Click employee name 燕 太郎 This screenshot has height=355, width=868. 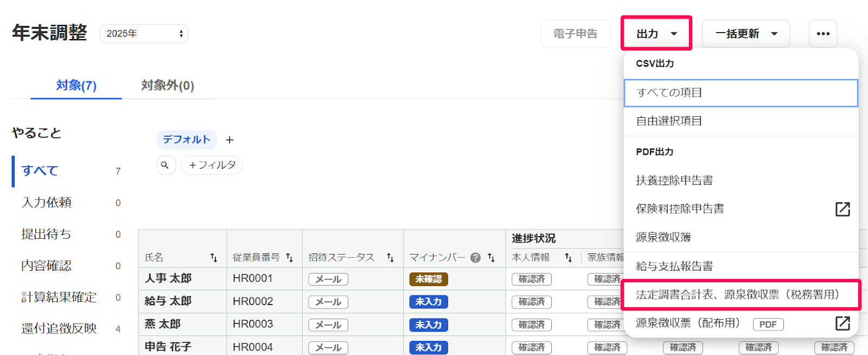[x=163, y=324]
